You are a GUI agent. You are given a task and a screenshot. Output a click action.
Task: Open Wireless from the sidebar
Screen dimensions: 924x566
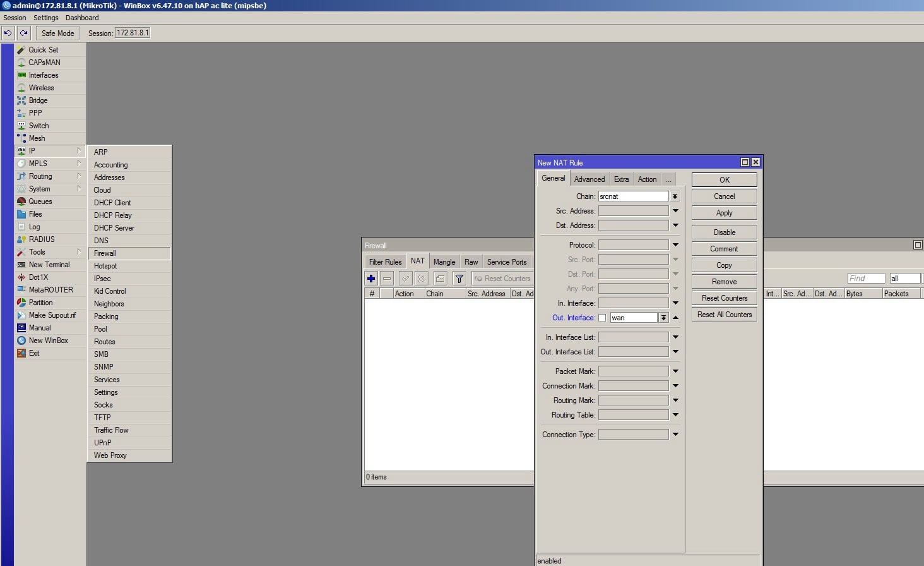tap(41, 88)
